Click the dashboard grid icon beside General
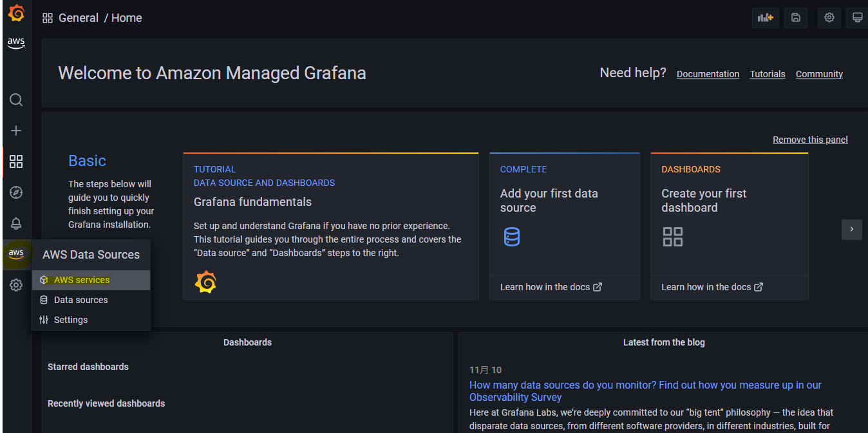 coord(48,18)
